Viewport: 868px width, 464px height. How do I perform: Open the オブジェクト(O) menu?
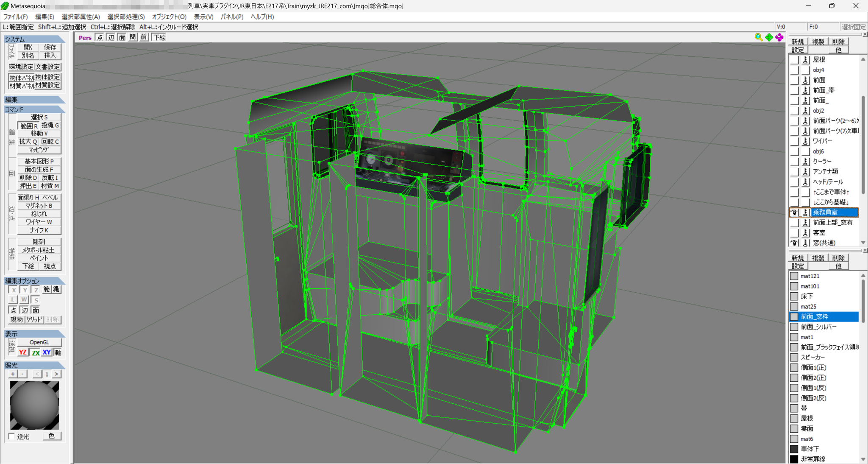(x=169, y=17)
